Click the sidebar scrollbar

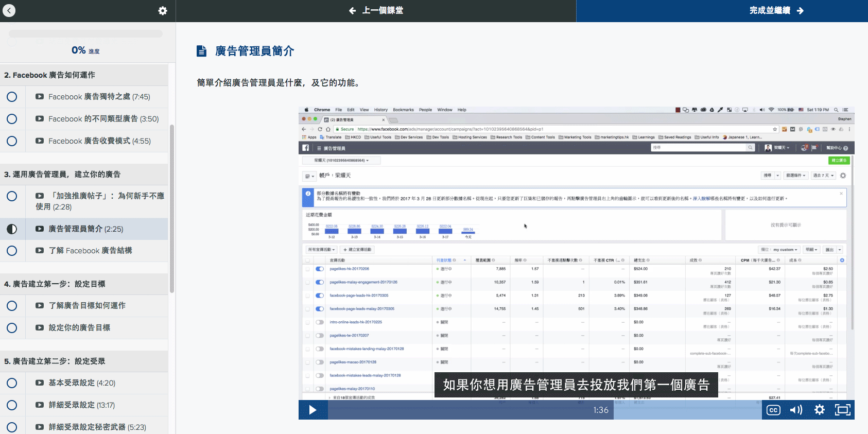[172, 209]
